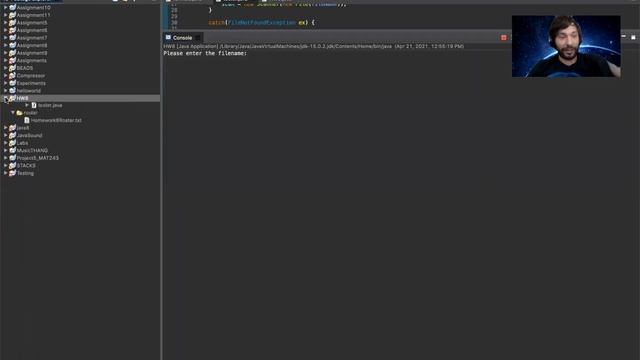Collapse the HW8 project node
The width and height of the screenshot is (640, 360).
point(6,98)
